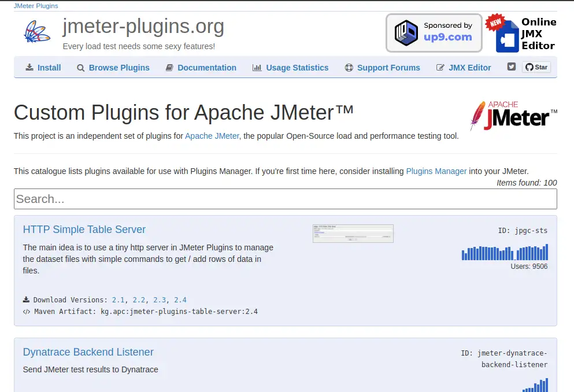Open the Documentation menu item
This screenshot has height=392, width=574.
(207, 68)
